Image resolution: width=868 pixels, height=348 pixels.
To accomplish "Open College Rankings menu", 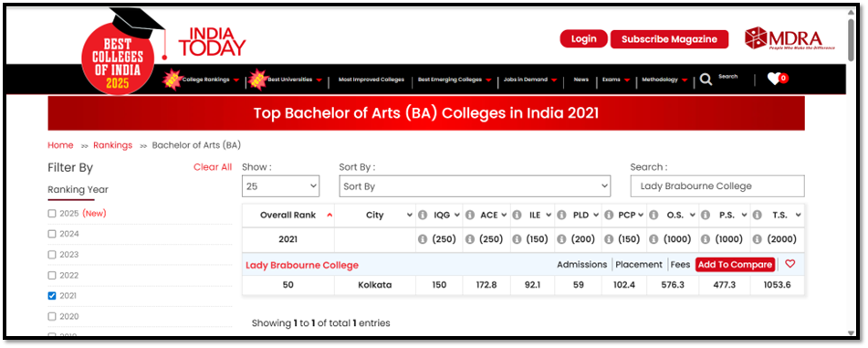I will click(210, 79).
